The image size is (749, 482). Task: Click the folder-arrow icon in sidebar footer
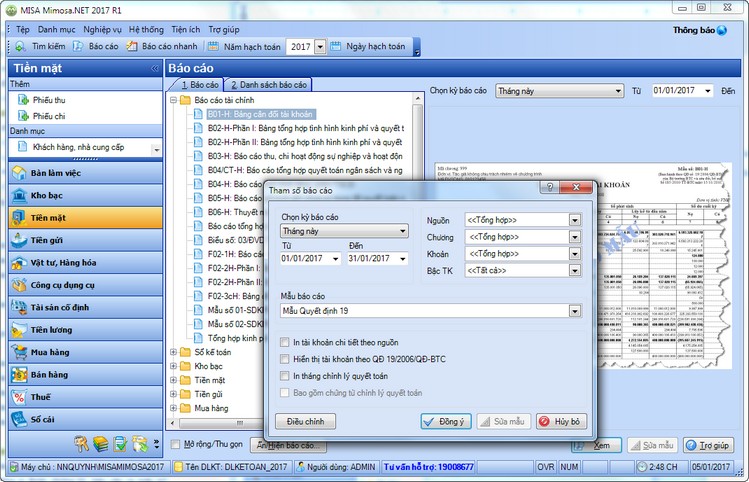[140, 444]
